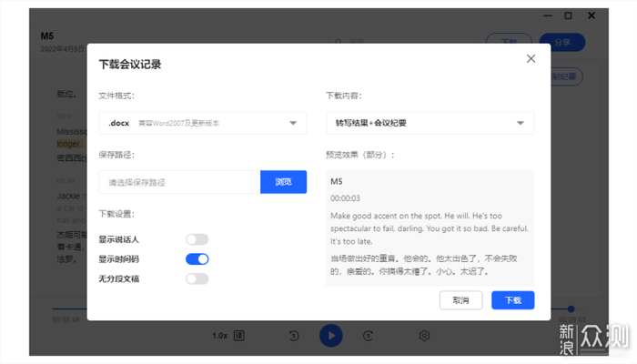This screenshot has width=637, height=364.
Task: Minimize the application window
Action: tap(548, 15)
